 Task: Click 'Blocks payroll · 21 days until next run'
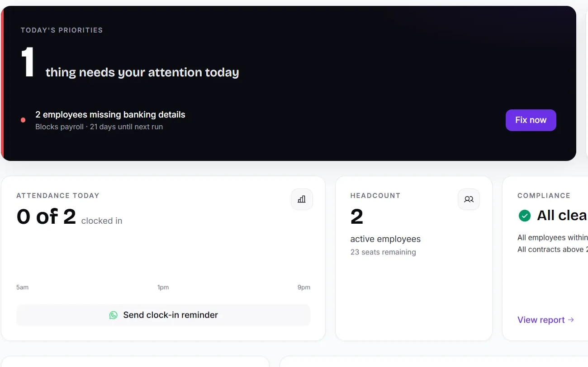click(x=99, y=127)
